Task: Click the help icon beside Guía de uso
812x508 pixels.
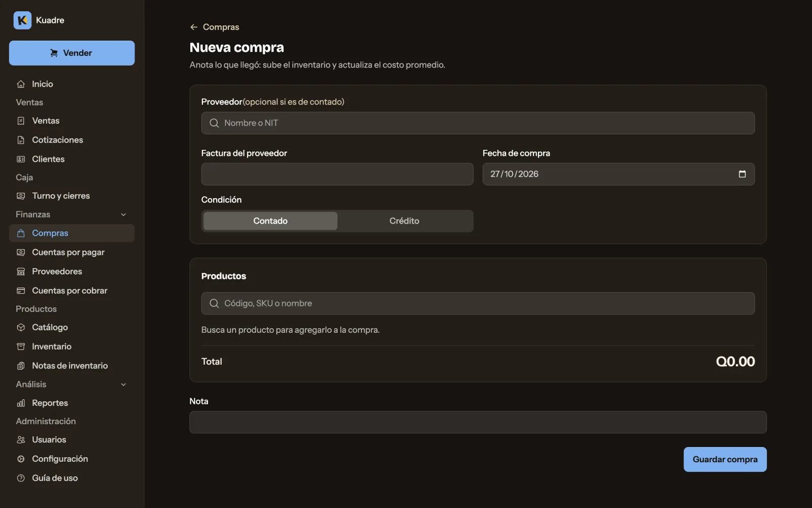Action: click(21, 479)
